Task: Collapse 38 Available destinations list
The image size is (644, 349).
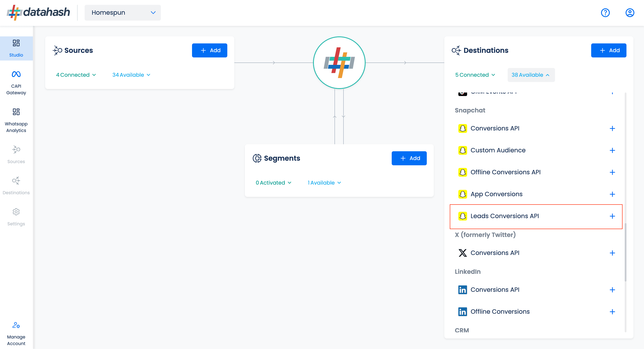Action: pyautogui.click(x=531, y=75)
